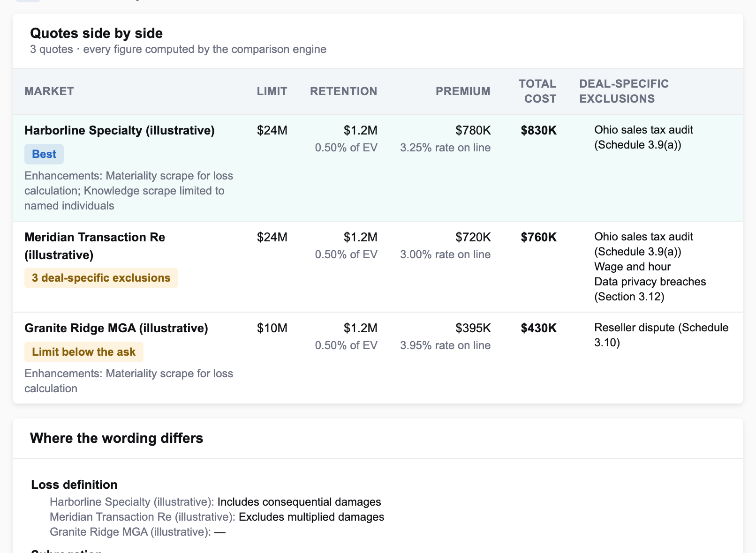This screenshot has height=553, width=756.
Task: Click the 3 deal-specific exclusions badge
Action: [x=101, y=278]
